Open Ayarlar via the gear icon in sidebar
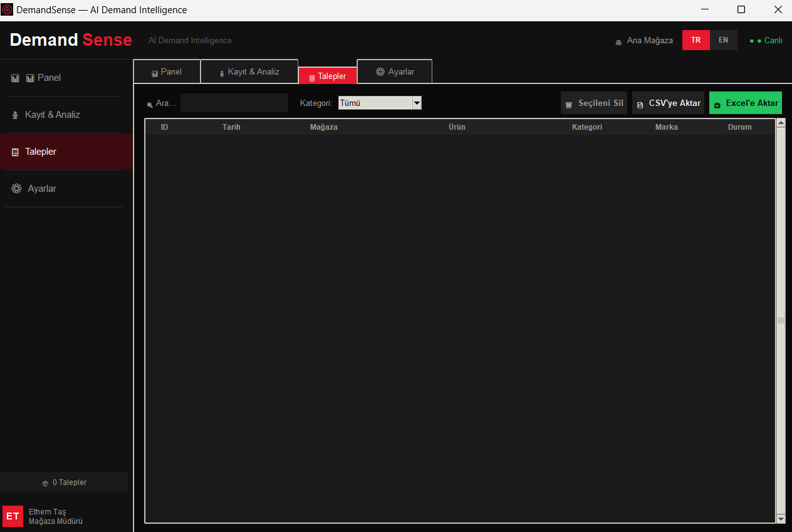 pos(16,189)
